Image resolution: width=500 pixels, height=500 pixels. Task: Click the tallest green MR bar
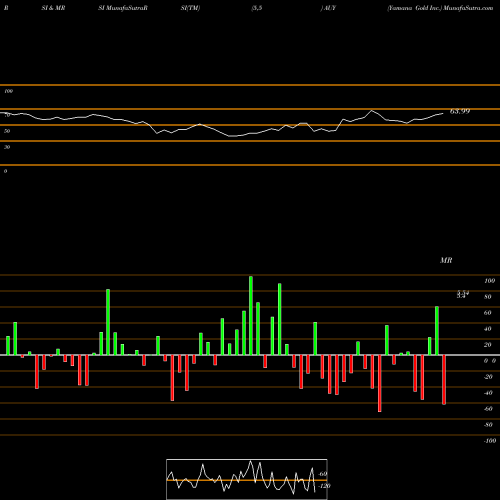[251, 315]
